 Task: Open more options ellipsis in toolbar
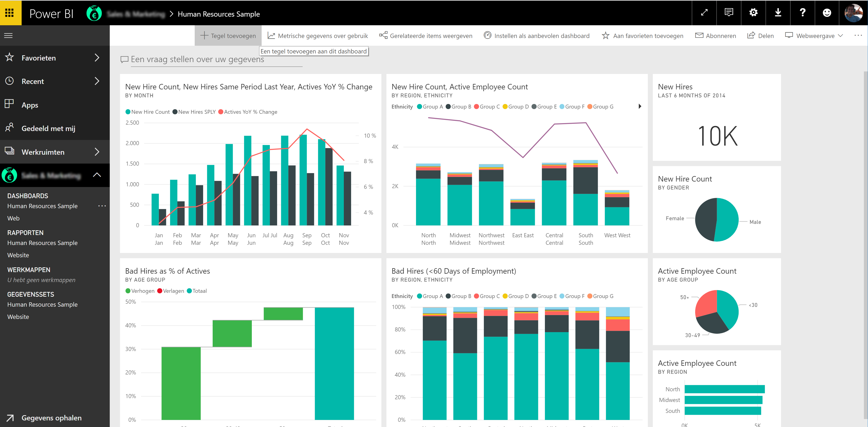pyautogui.click(x=858, y=36)
